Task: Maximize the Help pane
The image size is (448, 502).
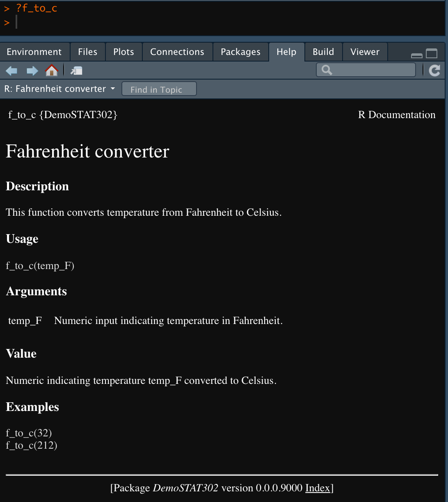Action: click(x=432, y=53)
